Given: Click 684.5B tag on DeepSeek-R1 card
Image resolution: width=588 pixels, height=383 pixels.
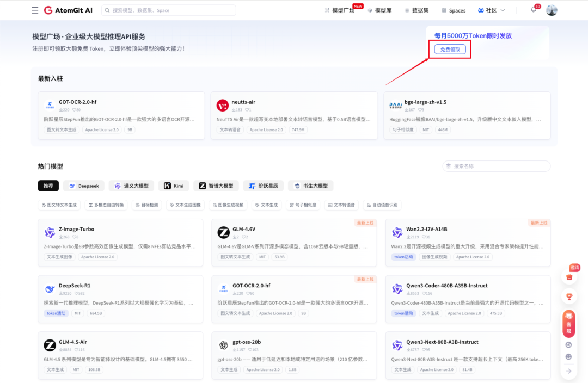Looking at the screenshot, I should pos(96,313).
